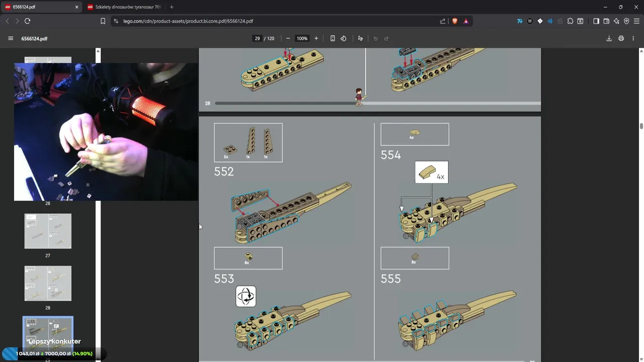
Task: Click step 552 parts list box
Action: [248, 143]
